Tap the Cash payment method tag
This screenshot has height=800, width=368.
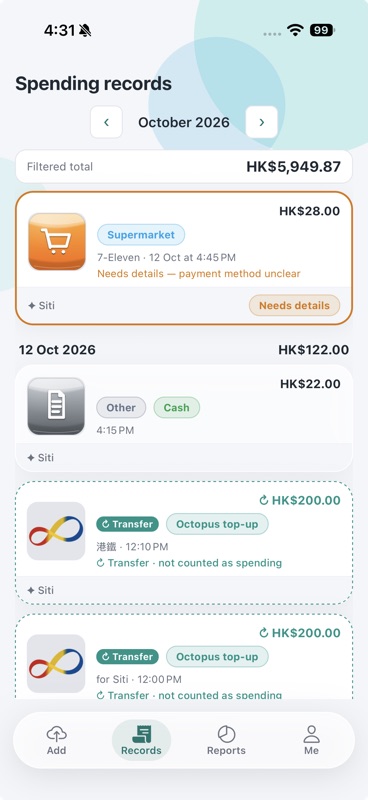177,408
